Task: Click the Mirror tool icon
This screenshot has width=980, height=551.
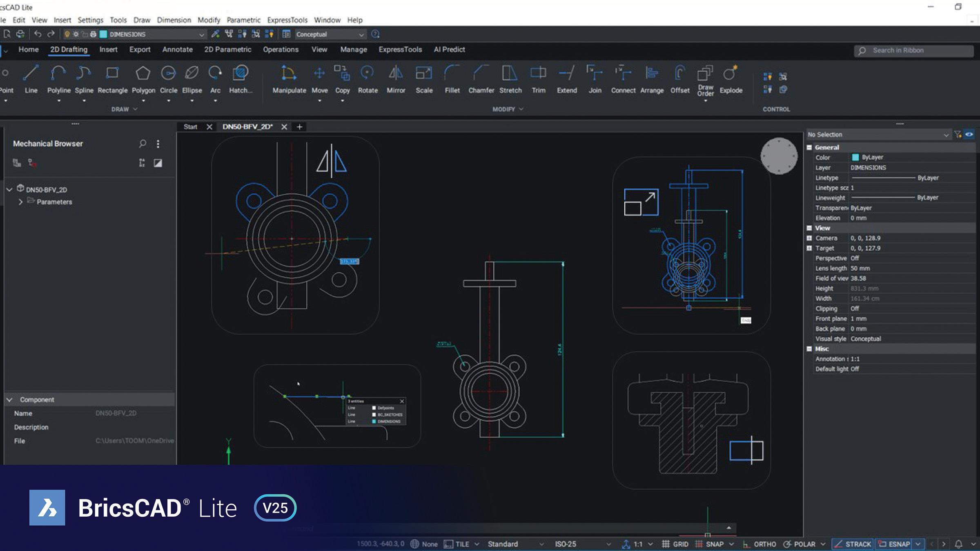Action: (396, 73)
